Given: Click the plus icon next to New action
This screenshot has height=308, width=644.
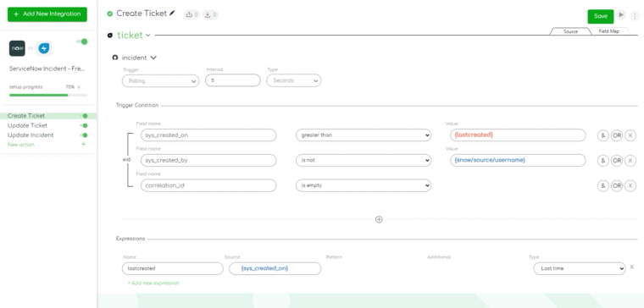Looking at the screenshot, I should (83, 145).
